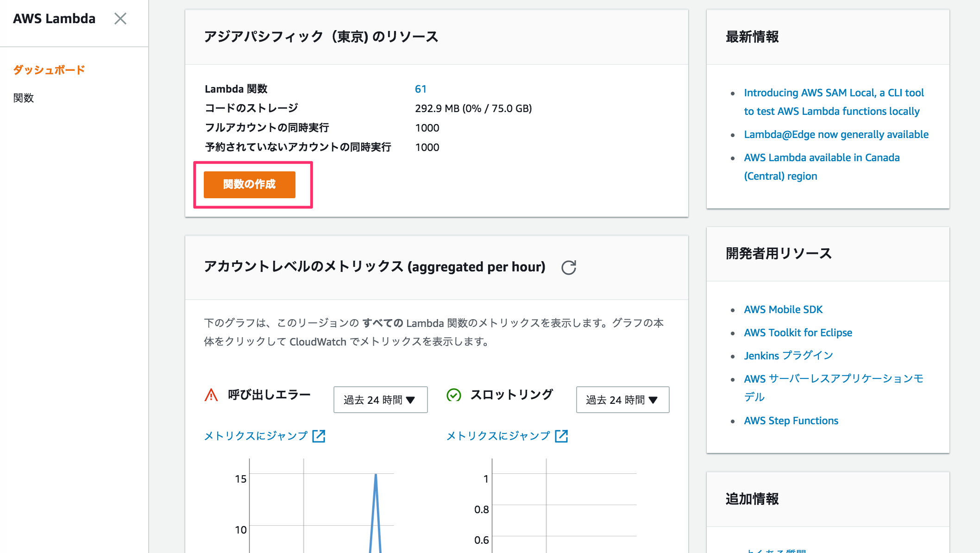Open the AWS Mobile SDK link
980x553 pixels.
pos(783,309)
